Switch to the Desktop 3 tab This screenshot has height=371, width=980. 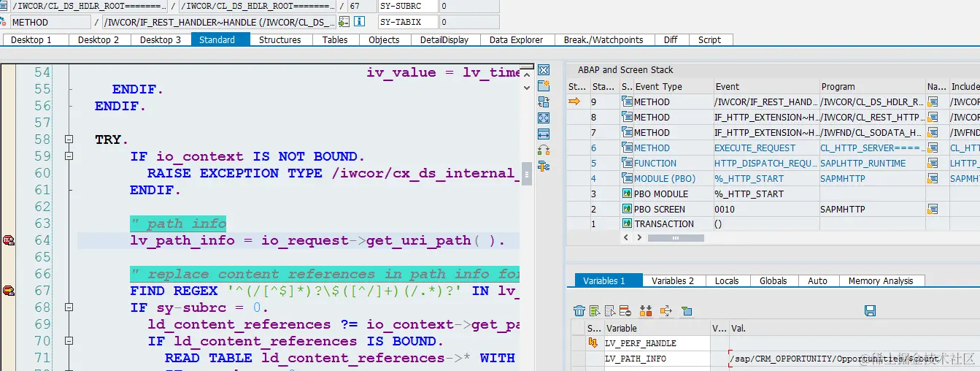[161, 39]
